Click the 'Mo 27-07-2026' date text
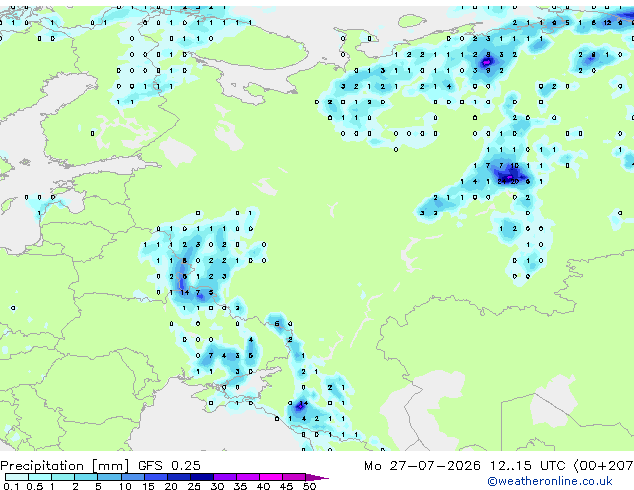The image size is (634, 490). [x=422, y=465]
